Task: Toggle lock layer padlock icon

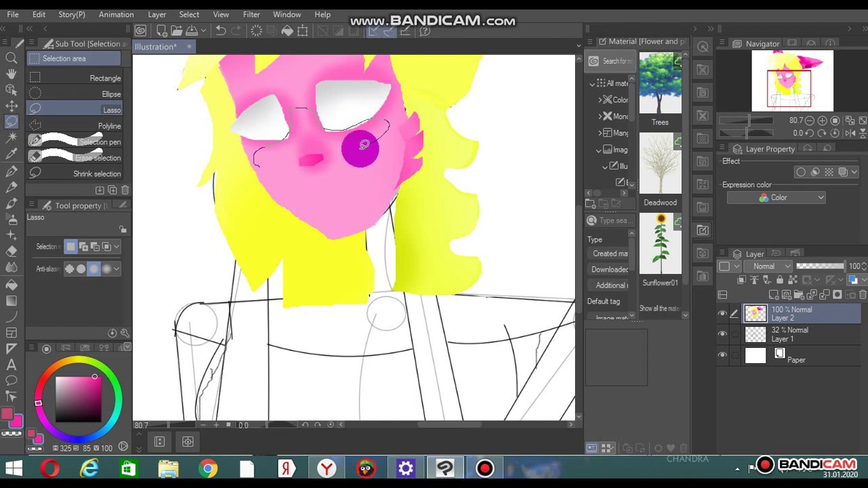Action: click(779, 280)
